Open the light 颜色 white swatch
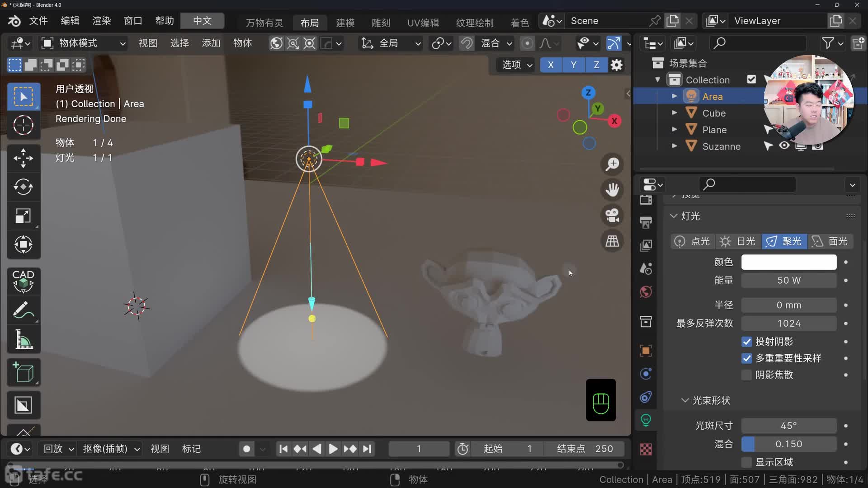868x488 pixels. (788, 262)
